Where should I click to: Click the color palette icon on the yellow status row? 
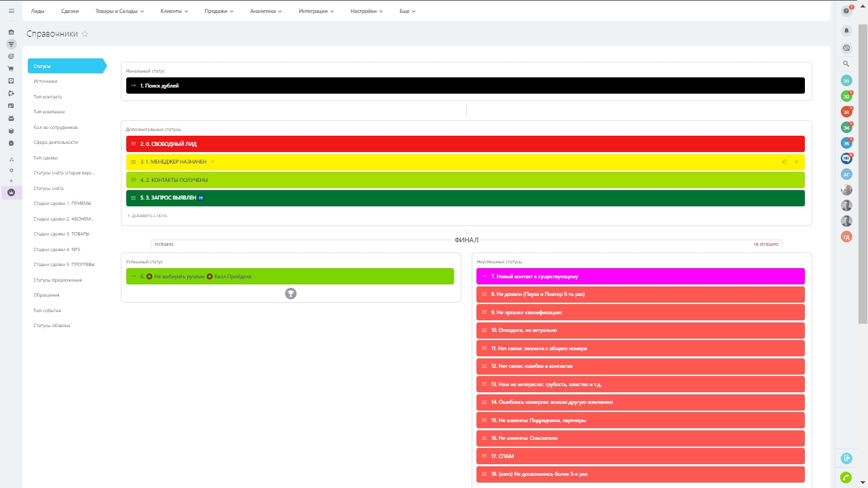coord(785,162)
